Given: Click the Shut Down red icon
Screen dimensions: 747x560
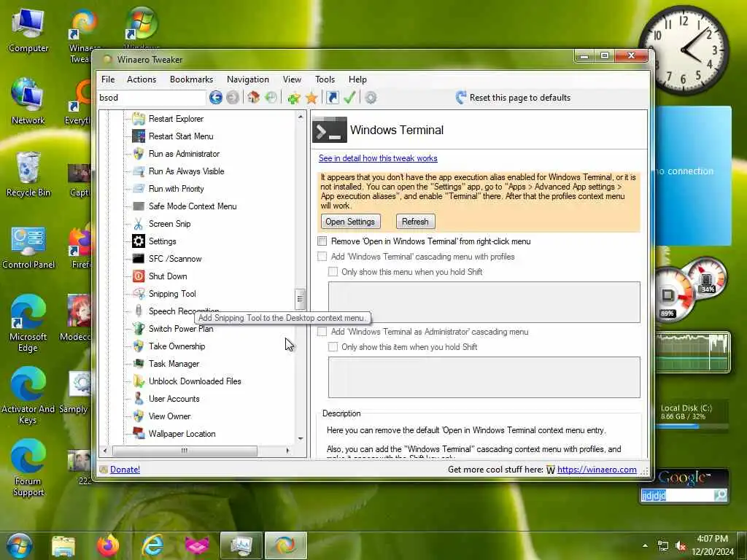Looking at the screenshot, I should point(139,276).
